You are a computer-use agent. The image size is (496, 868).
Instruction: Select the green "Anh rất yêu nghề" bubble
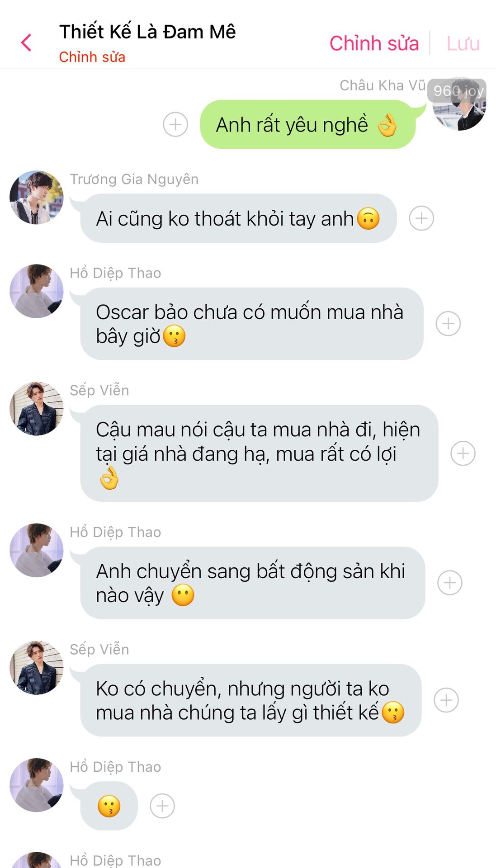(x=307, y=125)
